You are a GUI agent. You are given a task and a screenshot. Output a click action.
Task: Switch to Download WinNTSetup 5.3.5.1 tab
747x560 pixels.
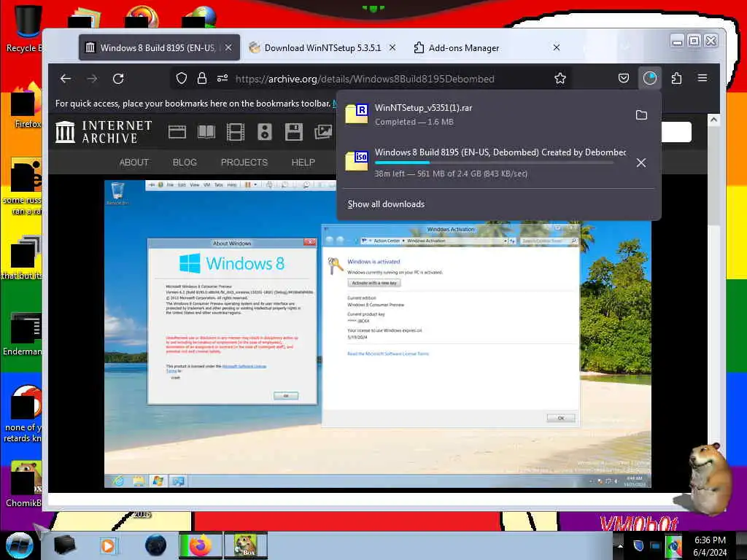(x=322, y=47)
